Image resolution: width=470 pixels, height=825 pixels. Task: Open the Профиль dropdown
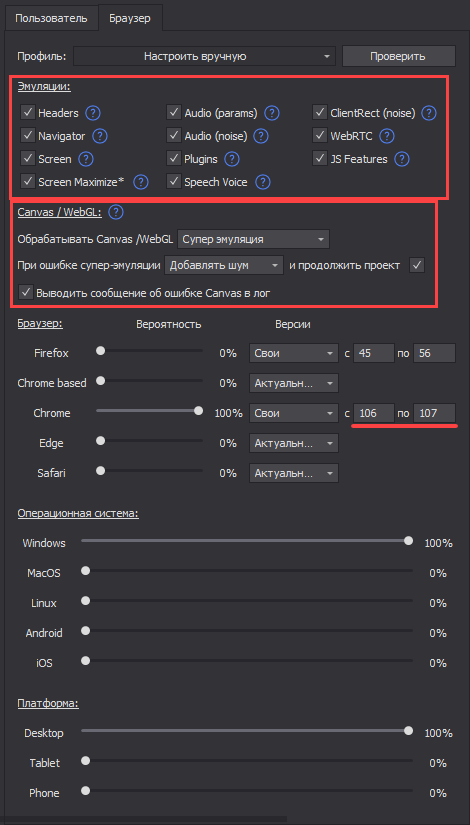click(204, 56)
